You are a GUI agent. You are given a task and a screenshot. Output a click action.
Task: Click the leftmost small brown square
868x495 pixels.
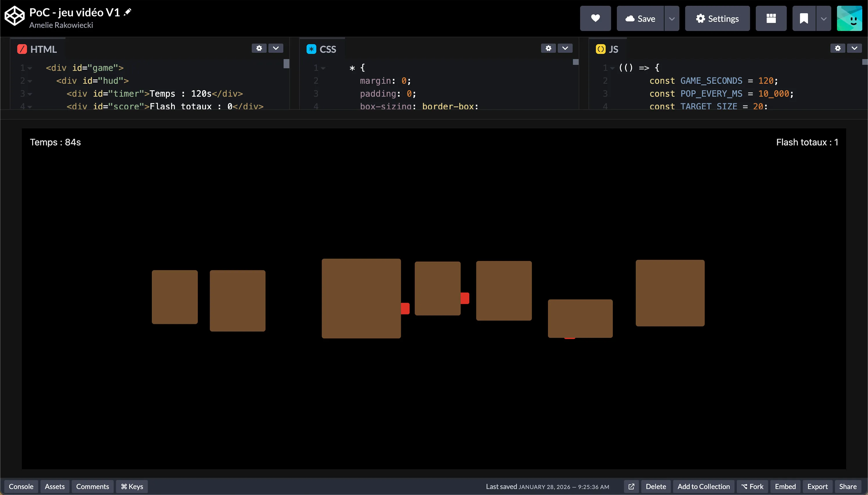pos(174,297)
